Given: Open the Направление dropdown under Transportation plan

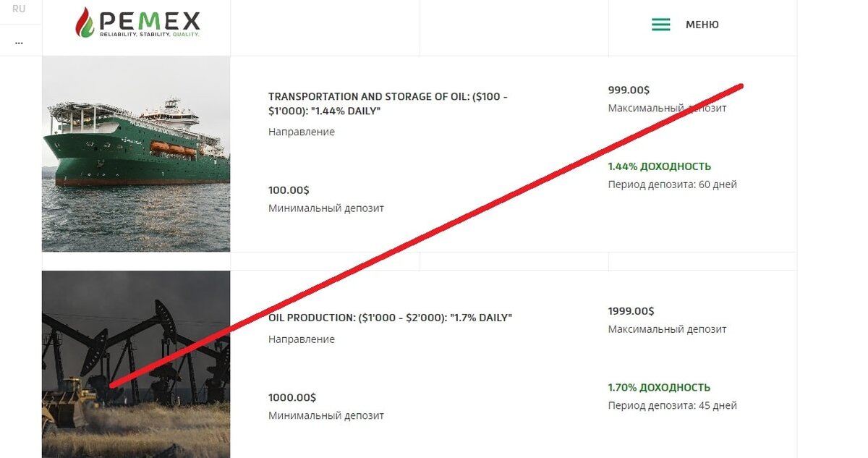Looking at the screenshot, I should (x=301, y=132).
